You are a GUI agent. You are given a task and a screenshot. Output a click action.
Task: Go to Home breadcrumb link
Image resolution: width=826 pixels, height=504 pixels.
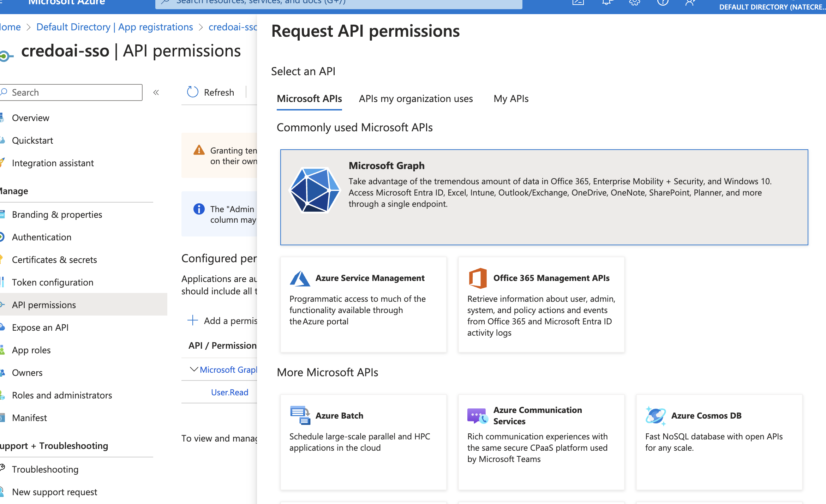[10, 27]
